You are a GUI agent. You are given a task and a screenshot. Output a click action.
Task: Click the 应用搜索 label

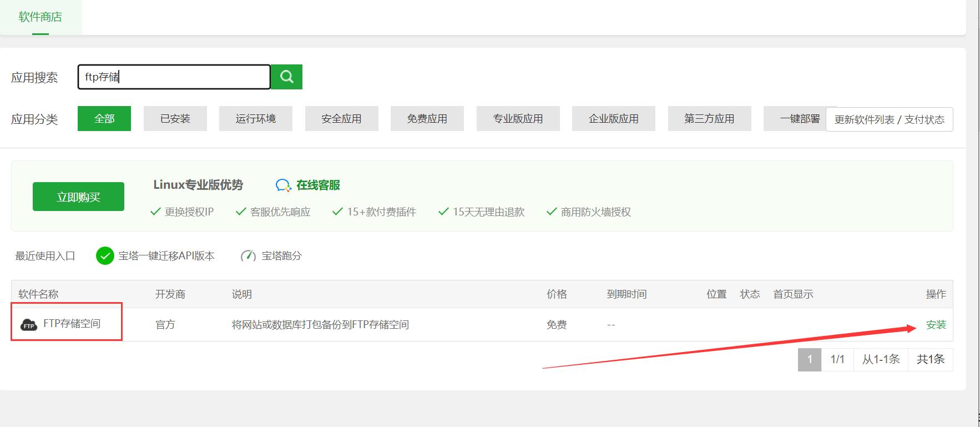pyautogui.click(x=34, y=78)
